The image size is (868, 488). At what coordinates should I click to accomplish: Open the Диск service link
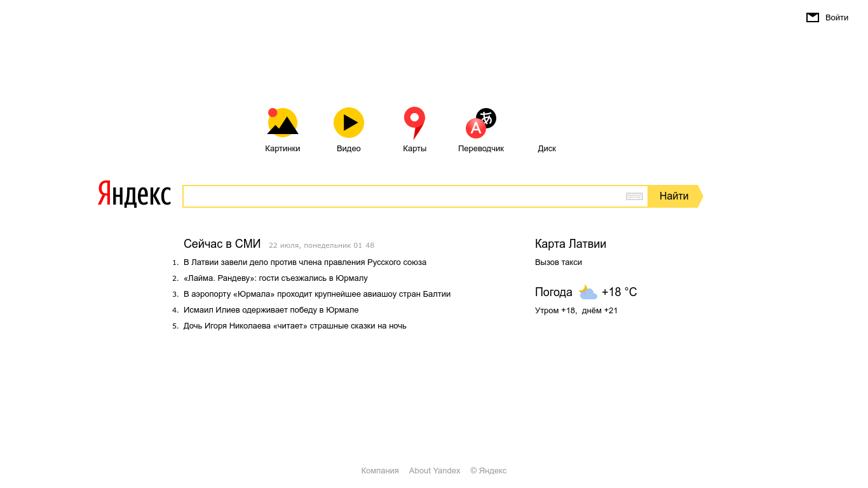(x=547, y=149)
